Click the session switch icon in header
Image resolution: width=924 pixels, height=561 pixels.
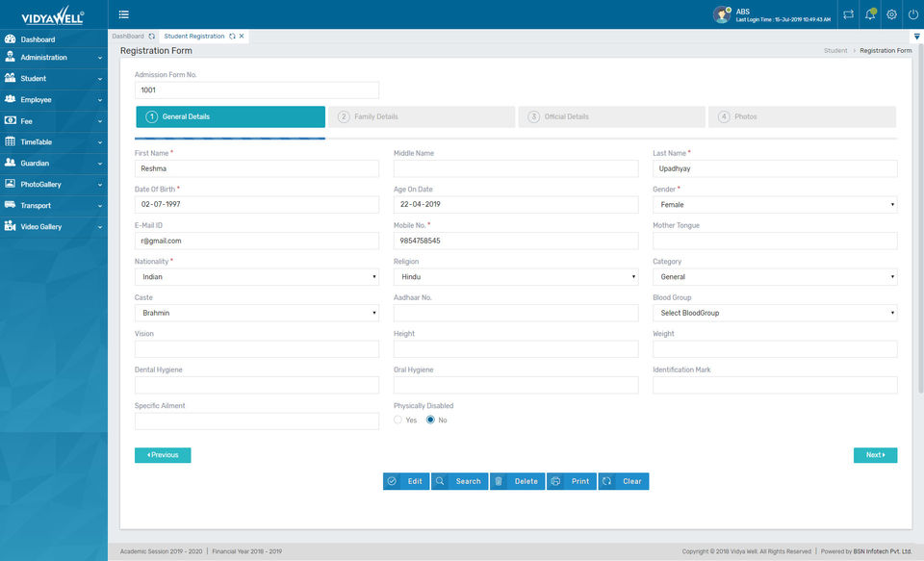coord(849,14)
